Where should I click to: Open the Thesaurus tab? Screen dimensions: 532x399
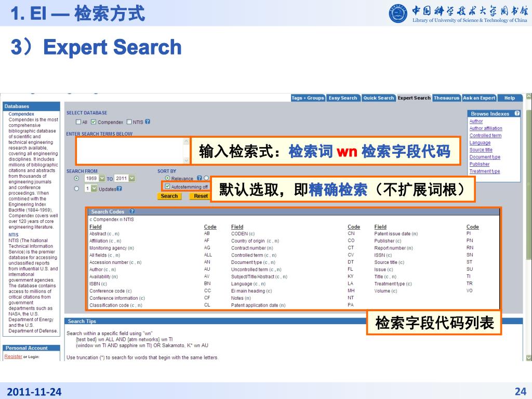(x=446, y=98)
